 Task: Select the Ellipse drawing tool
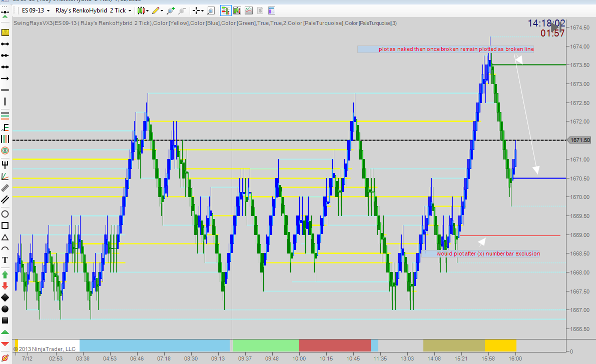coord(5,214)
